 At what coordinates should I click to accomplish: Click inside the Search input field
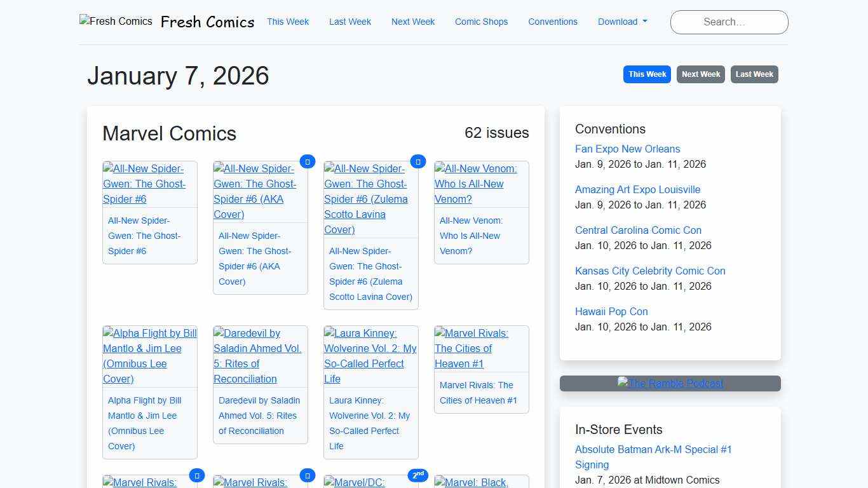tap(728, 22)
